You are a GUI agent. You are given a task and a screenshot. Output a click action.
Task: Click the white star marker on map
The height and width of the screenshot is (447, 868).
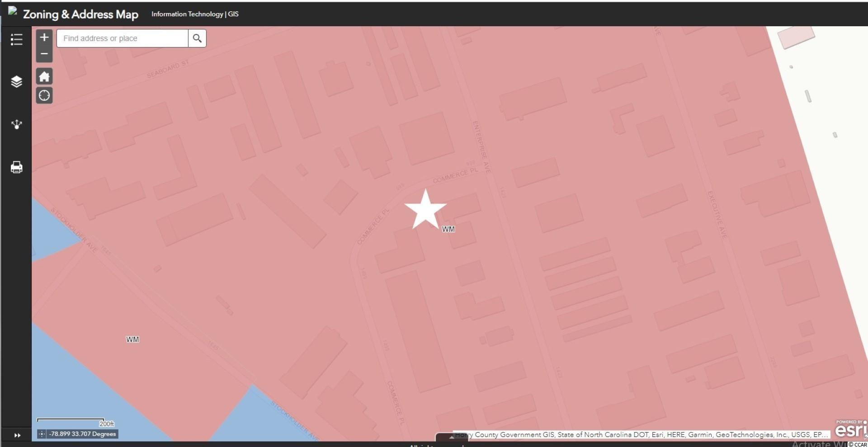pos(425,210)
